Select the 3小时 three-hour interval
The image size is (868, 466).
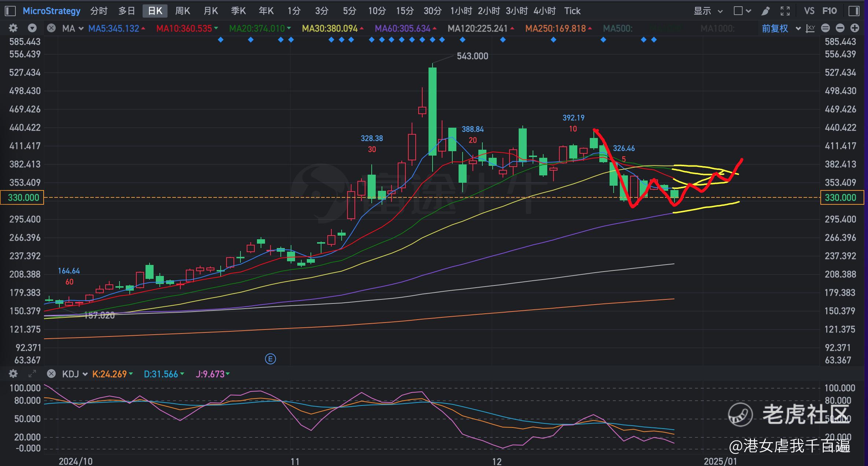pyautogui.click(x=516, y=11)
